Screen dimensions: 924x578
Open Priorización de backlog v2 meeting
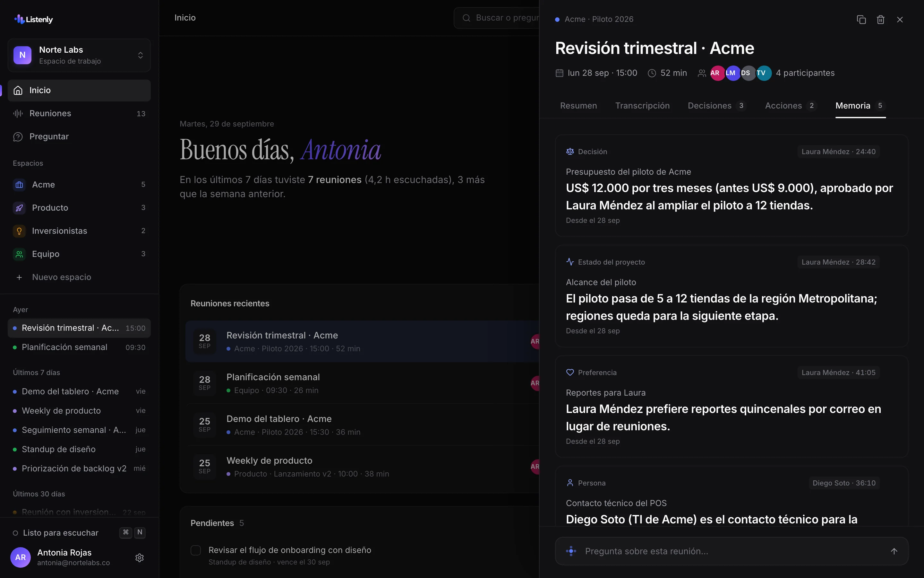pos(79,469)
